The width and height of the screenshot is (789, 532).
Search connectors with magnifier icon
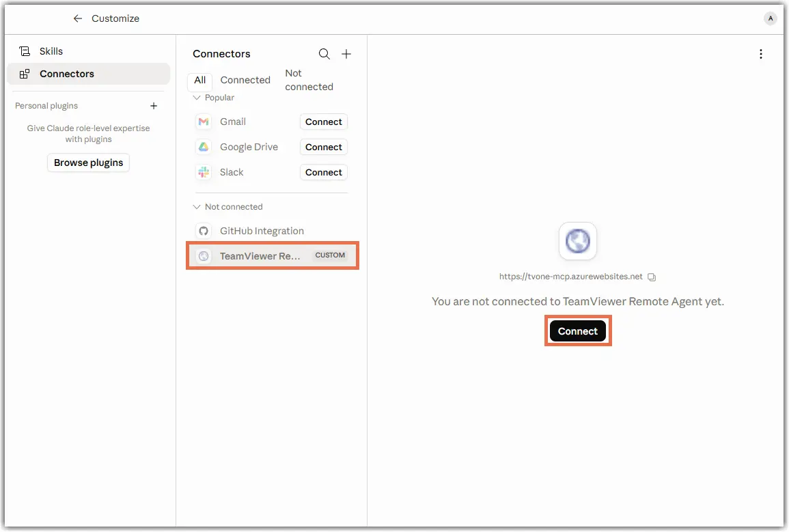point(324,54)
